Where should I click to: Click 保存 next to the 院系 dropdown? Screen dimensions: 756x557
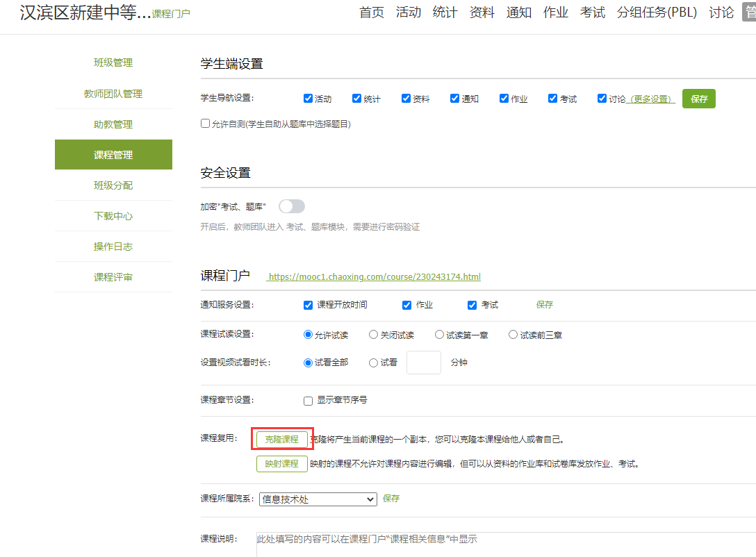[391, 498]
